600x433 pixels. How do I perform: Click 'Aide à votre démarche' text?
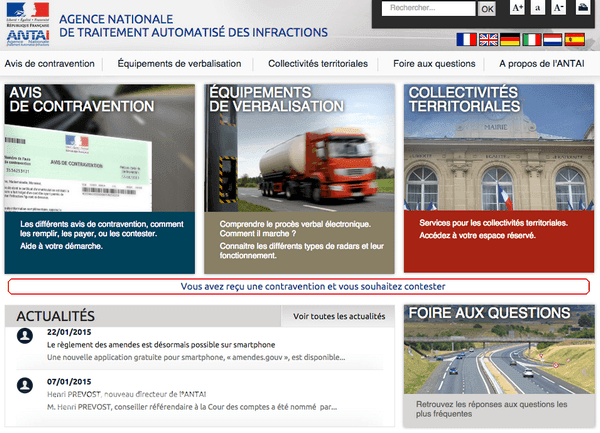61,246
